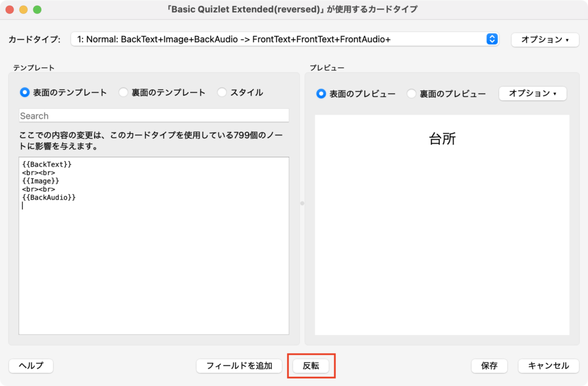This screenshot has width=588, height=386.
Task: Expand the preview オプション menu
Action: click(532, 93)
